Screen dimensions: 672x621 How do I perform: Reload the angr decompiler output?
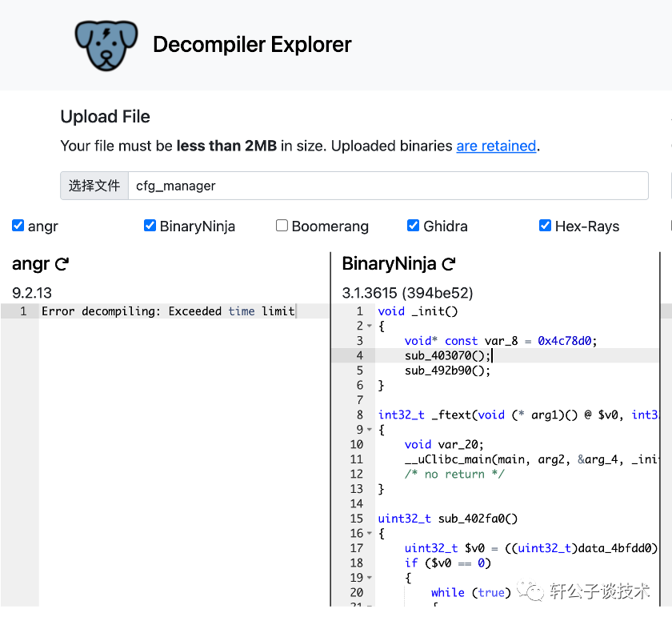(62, 264)
